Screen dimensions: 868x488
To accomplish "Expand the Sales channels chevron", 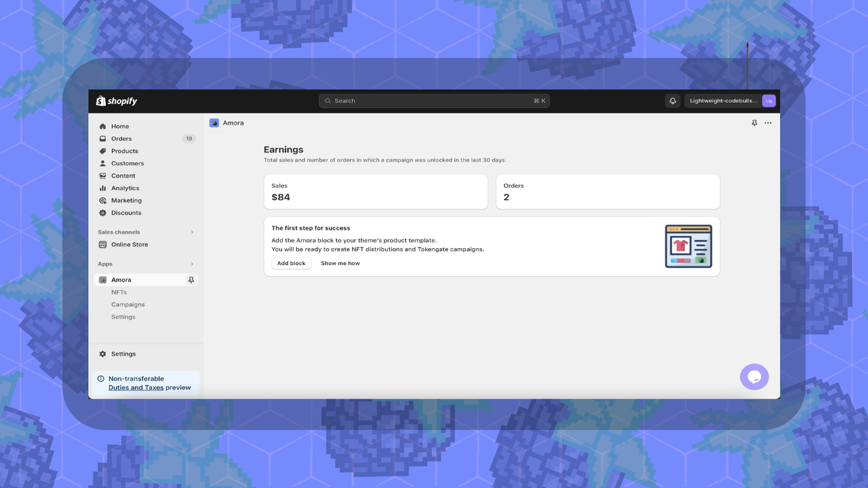I will coord(192,232).
